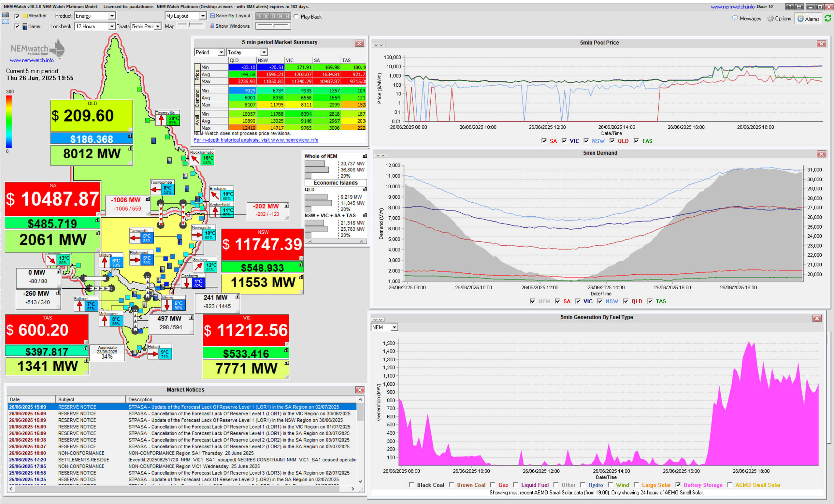Toggle the Weather checkbox

(17, 16)
